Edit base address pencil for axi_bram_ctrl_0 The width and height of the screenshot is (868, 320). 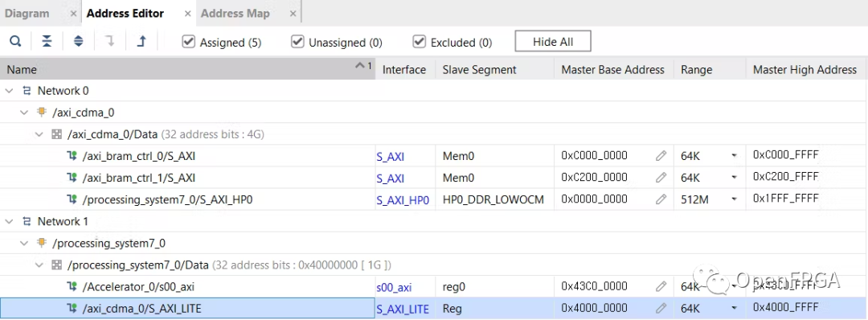[661, 156]
